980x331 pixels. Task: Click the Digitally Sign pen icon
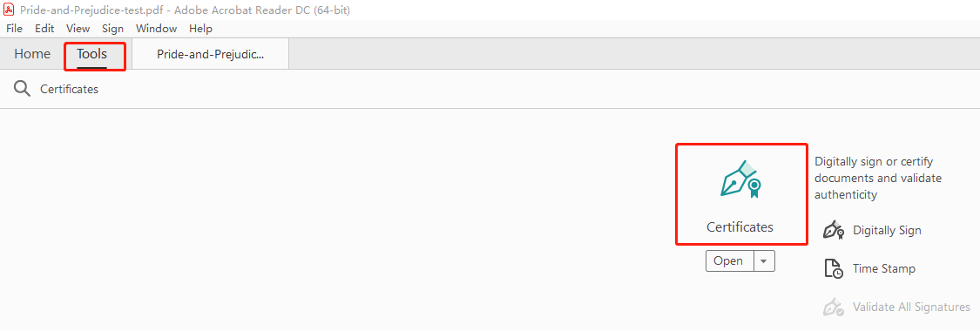click(x=833, y=230)
